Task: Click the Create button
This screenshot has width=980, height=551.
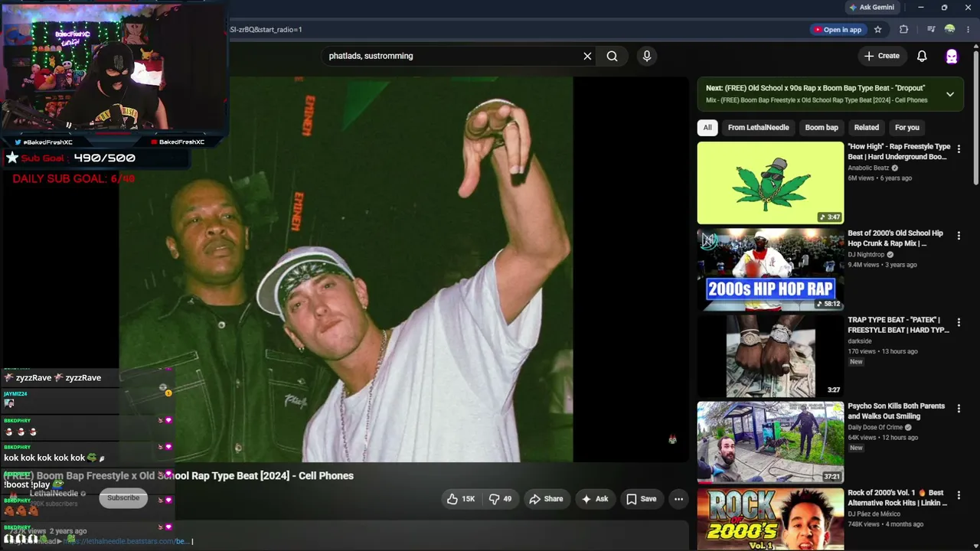Action: [882, 56]
